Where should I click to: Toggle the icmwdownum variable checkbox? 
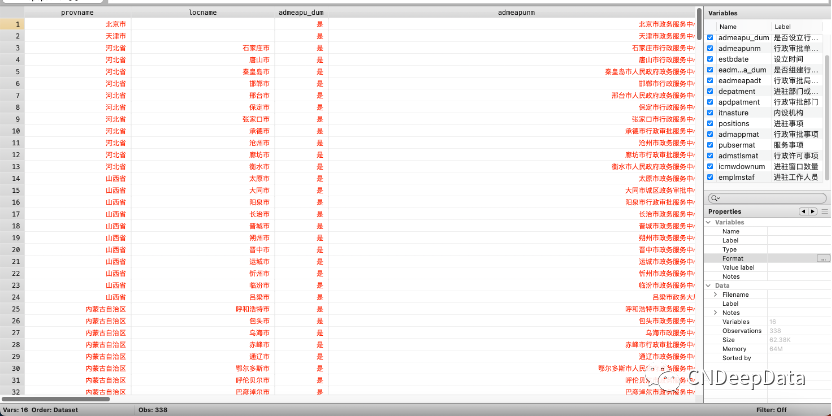tap(710, 166)
